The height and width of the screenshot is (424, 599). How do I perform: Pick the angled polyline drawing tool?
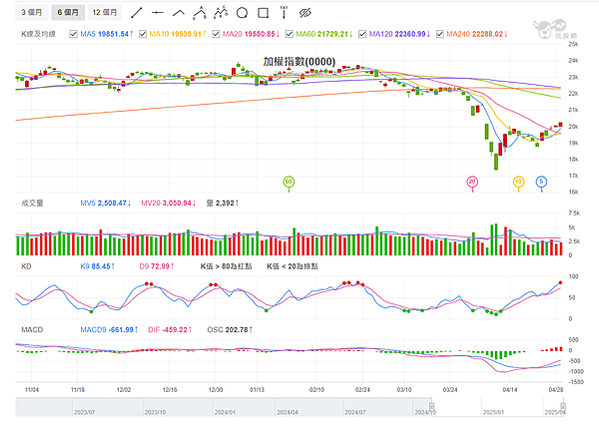coord(178,13)
